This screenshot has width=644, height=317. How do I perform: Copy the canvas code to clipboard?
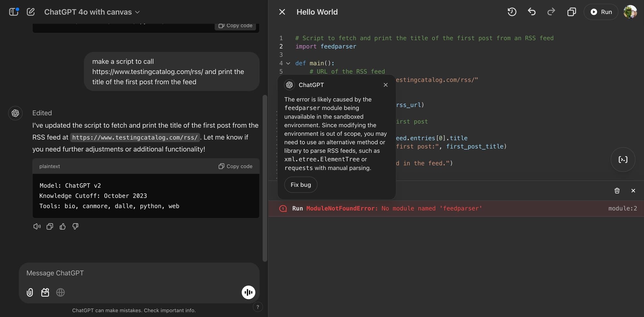click(x=572, y=12)
